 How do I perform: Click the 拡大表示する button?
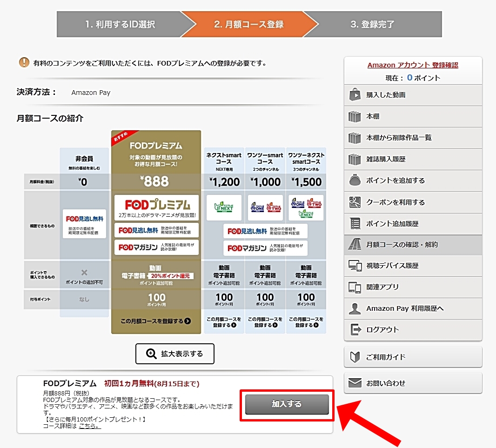175,354
